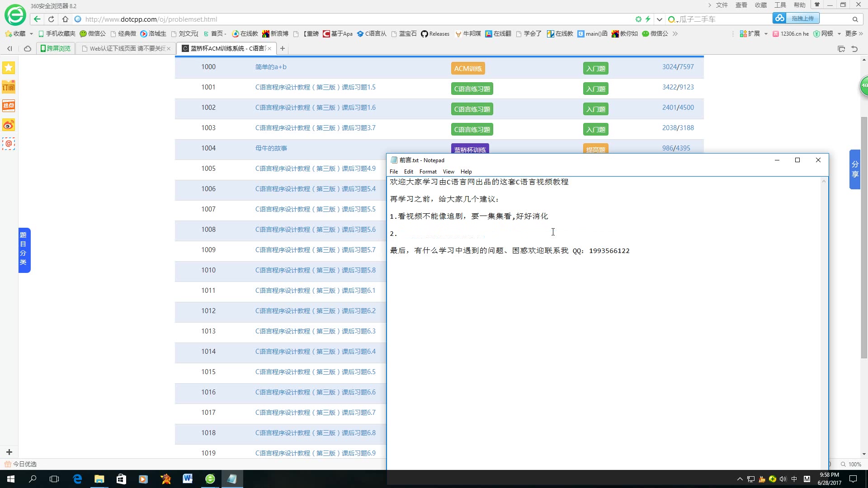Click the ACM训练 category button

pos(468,68)
